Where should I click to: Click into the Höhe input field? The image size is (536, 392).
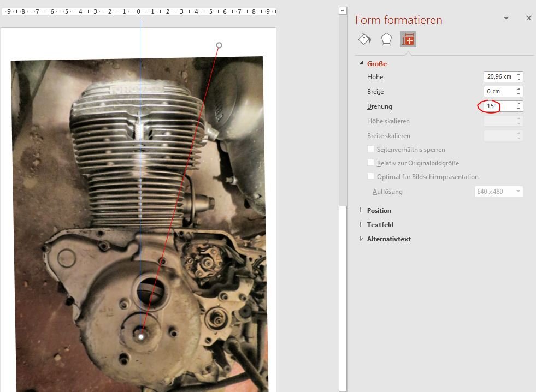click(x=498, y=77)
